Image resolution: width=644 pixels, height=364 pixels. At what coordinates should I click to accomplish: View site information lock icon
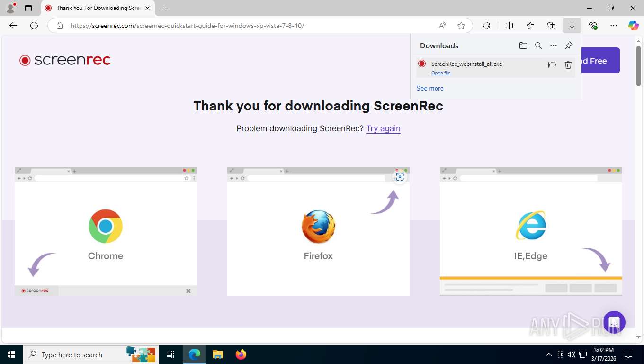[59, 26]
